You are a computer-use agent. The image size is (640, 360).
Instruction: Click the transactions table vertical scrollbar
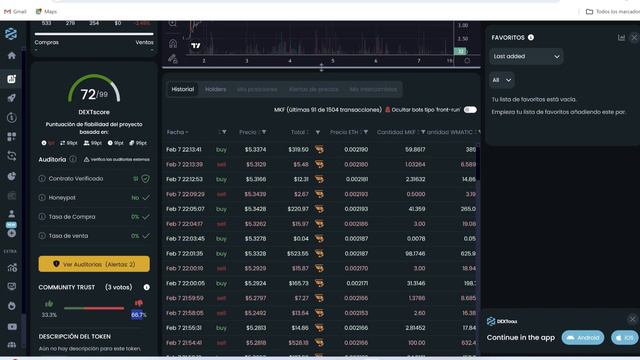(x=478, y=163)
